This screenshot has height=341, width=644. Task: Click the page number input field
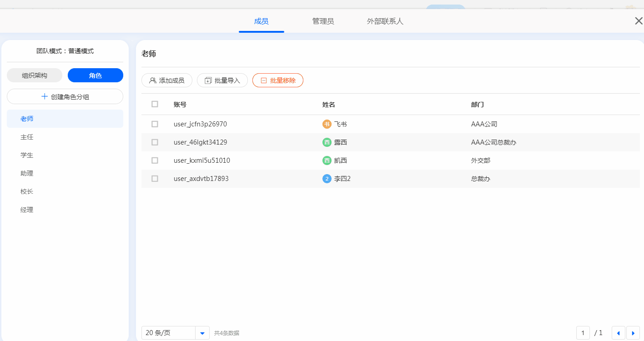[583, 333]
